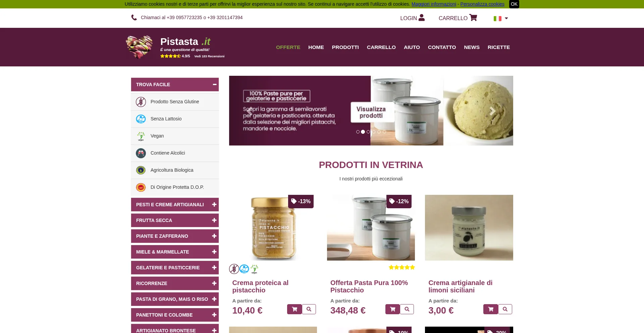Open the Crema artigianale di limoni thumbnail

469,228
